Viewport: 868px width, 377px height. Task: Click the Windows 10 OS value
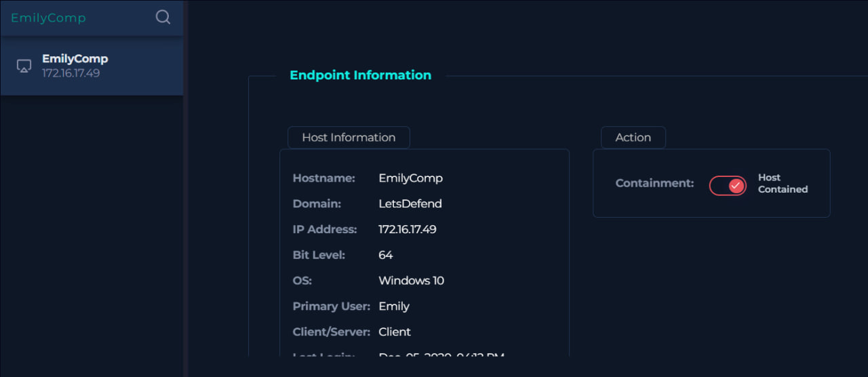click(411, 281)
